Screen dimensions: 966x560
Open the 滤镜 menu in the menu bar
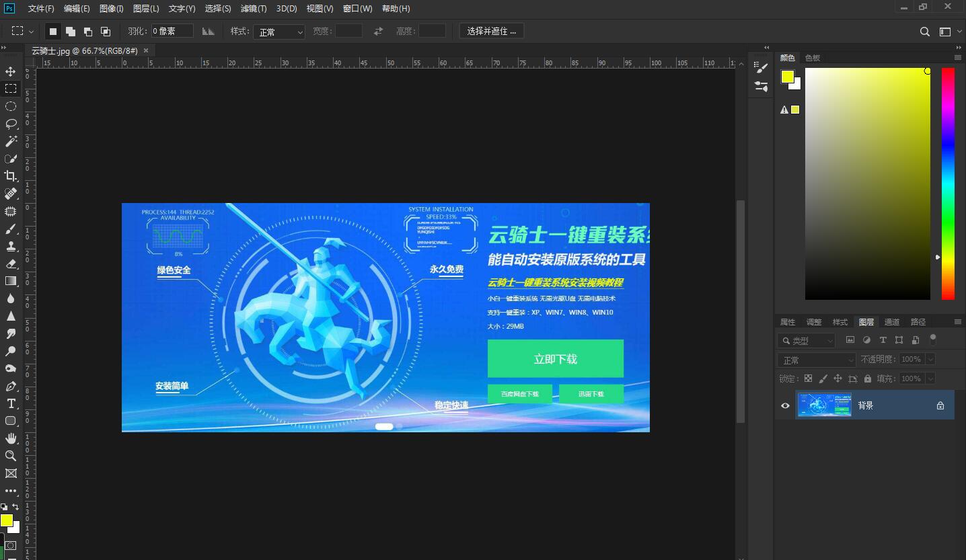tap(254, 8)
